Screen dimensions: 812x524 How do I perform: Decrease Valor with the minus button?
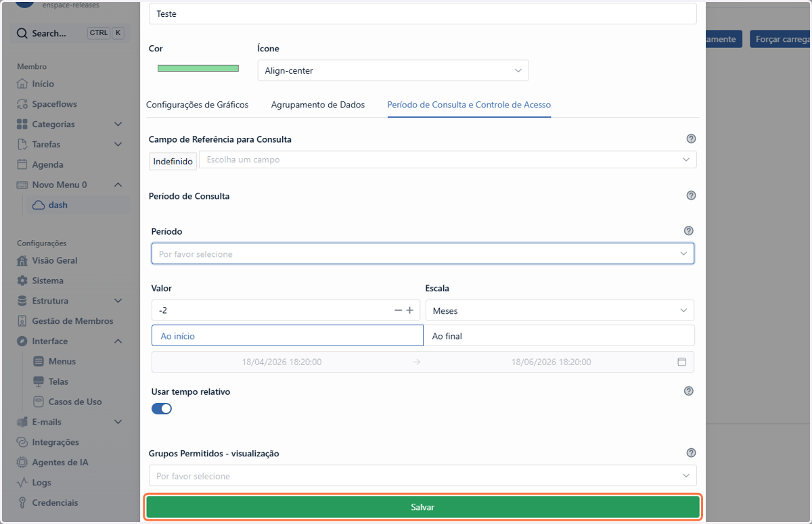point(398,310)
